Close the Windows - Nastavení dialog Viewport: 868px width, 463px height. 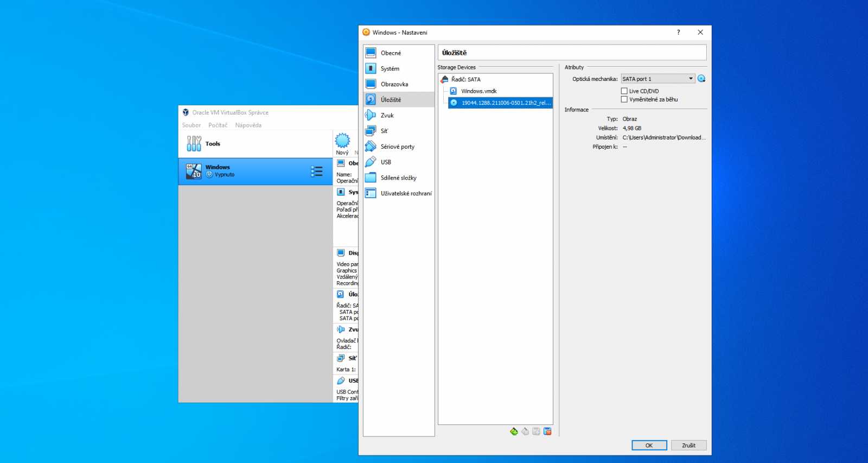(x=700, y=33)
